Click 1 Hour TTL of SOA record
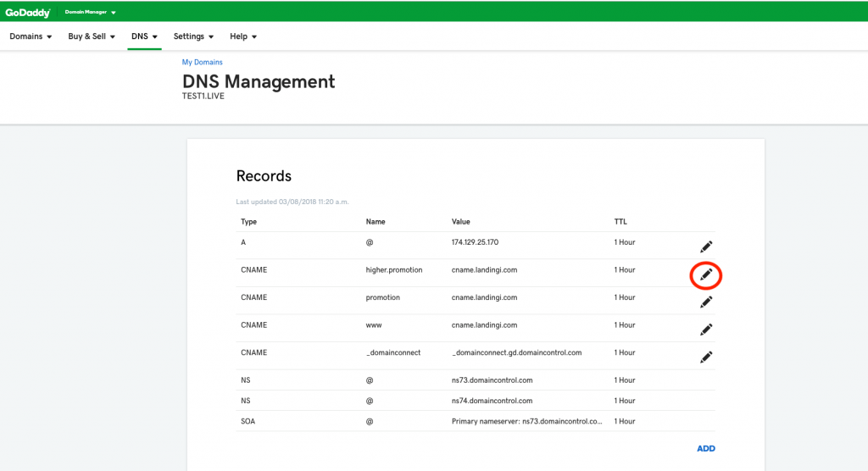The image size is (868, 471). 625,421
